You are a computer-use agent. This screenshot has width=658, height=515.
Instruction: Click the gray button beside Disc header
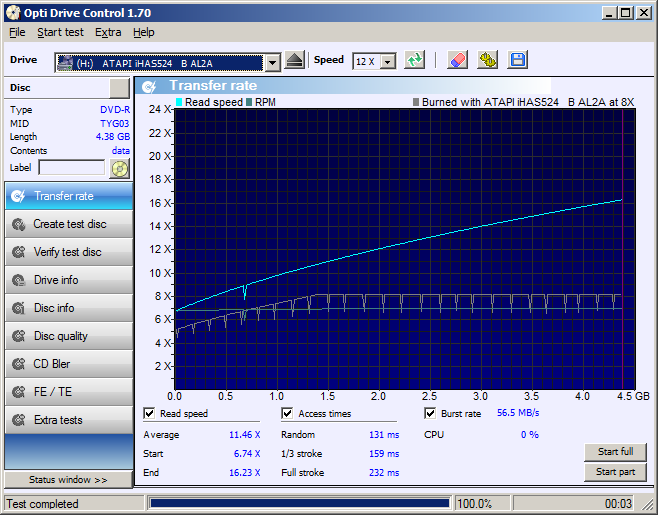pos(119,88)
